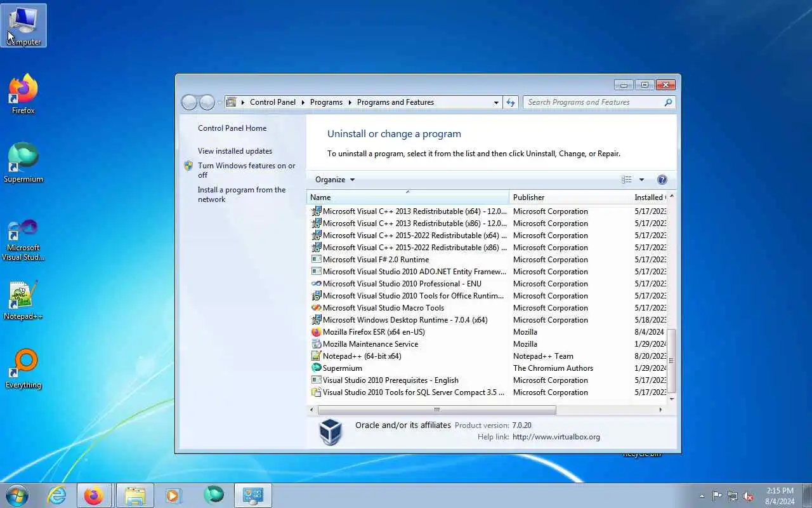Select Mozilla Firefox ESR (x64 en-US) row
The image size is (812, 508).
coord(488,332)
